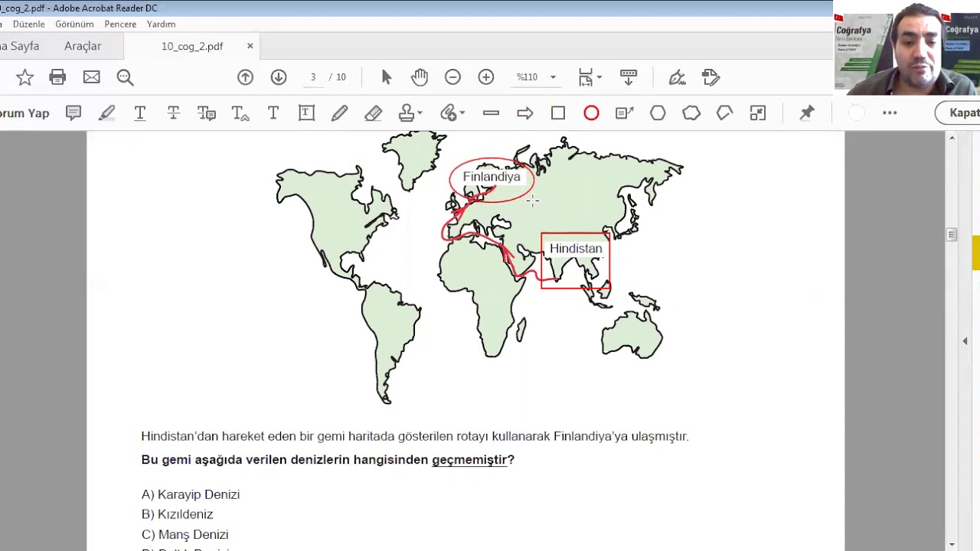
Task: Open the page fit options dropdown
Action: coord(590,77)
